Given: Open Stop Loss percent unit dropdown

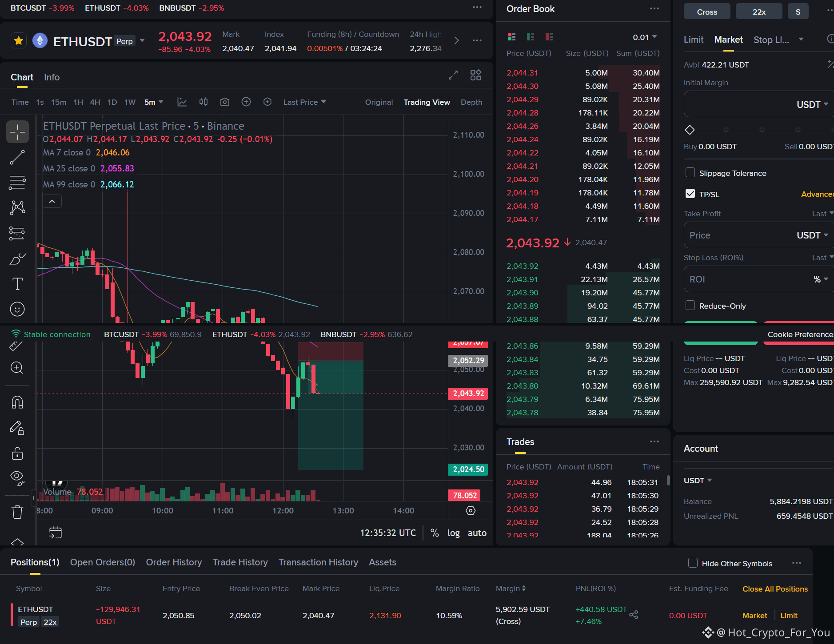Looking at the screenshot, I should 821,279.
